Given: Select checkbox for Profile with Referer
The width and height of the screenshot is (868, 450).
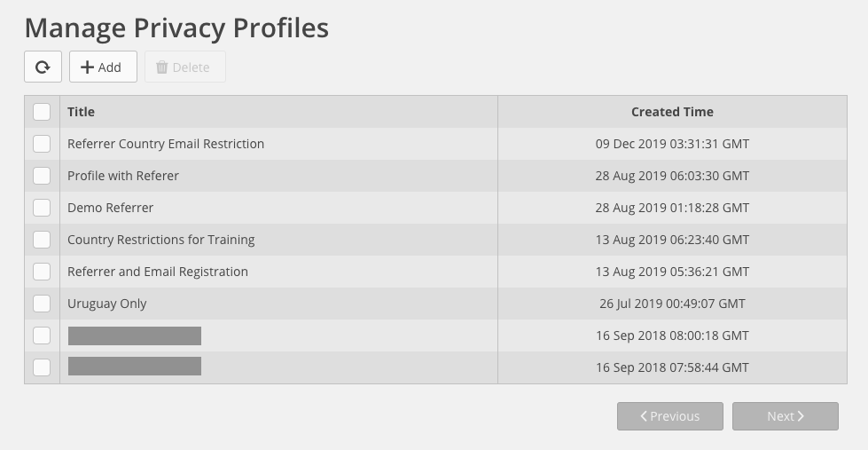Looking at the screenshot, I should tap(42, 176).
